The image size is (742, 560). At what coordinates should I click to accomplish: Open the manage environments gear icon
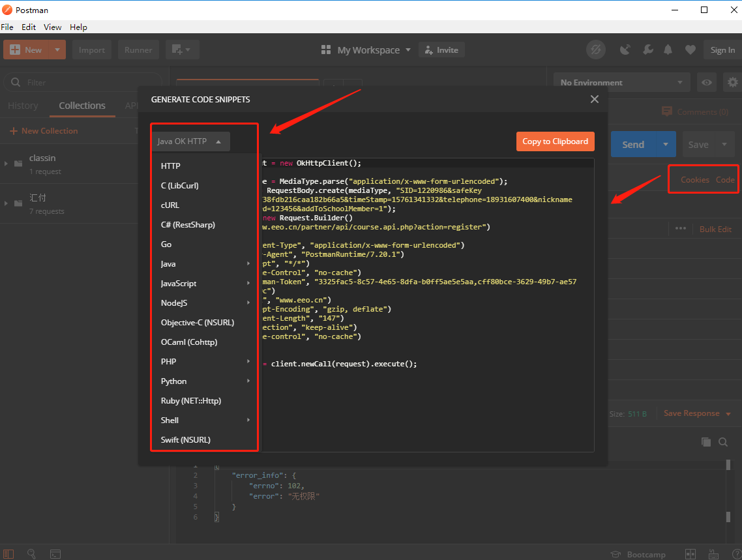pyautogui.click(x=732, y=82)
